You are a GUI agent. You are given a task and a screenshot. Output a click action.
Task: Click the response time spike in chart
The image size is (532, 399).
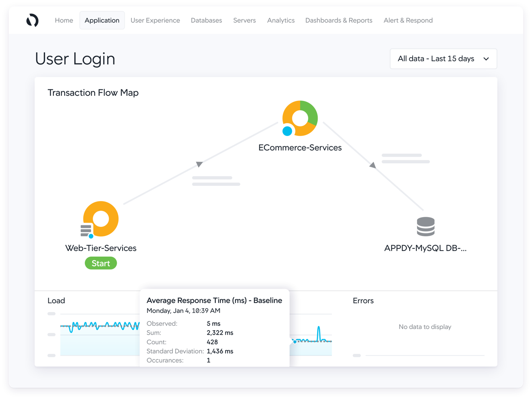pyautogui.click(x=319, y=333)
